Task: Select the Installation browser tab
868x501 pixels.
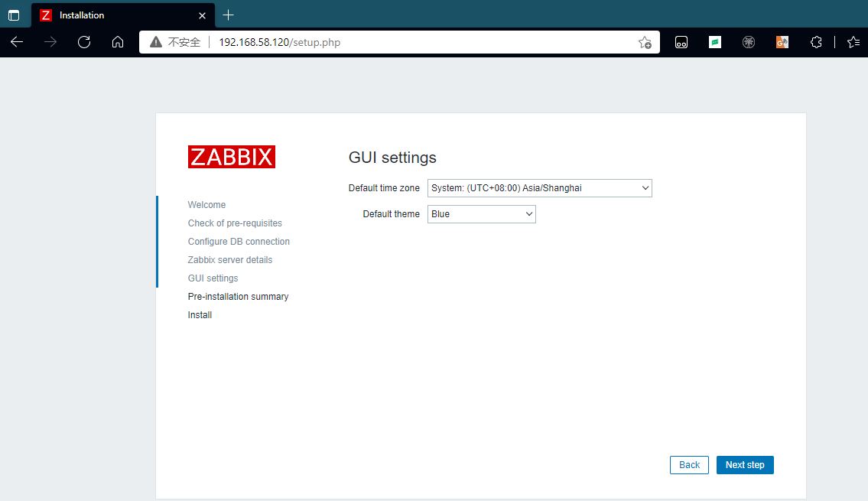Action: 122,15
